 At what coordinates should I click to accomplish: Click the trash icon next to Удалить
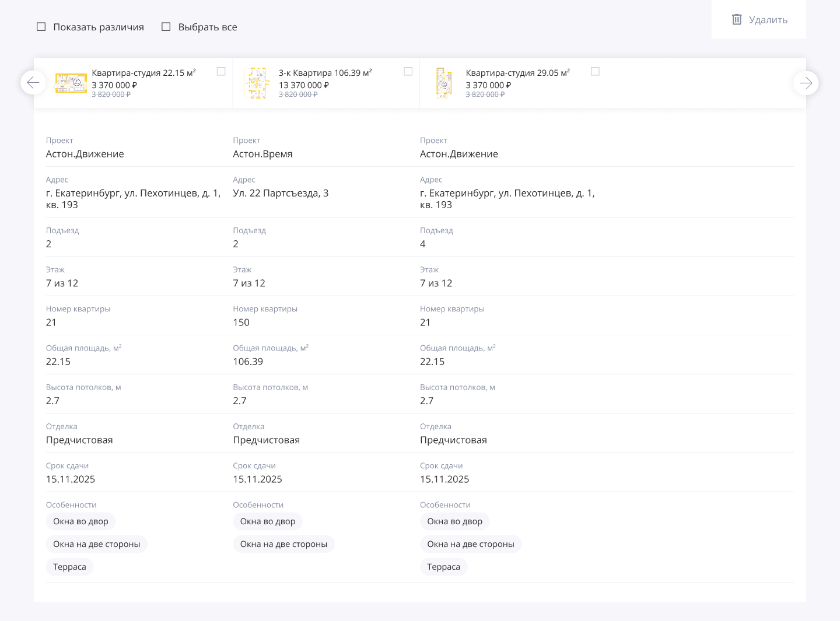pos(737,20)
